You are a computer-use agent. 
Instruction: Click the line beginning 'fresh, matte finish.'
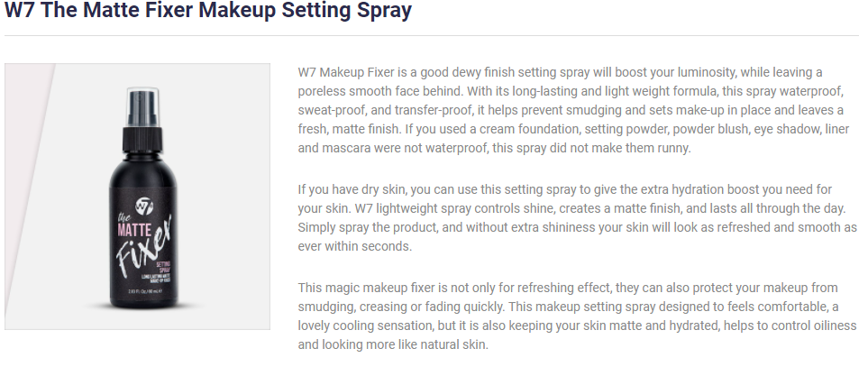(573, 129)
